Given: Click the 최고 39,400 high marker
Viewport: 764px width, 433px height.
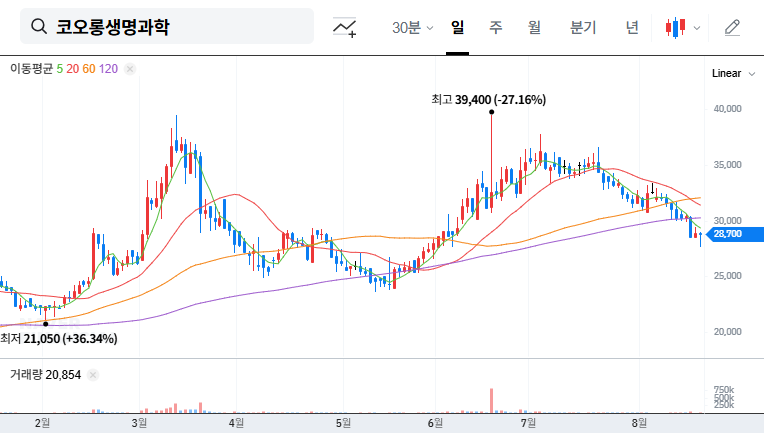Looking at the screenshot, I should point(491,111).
